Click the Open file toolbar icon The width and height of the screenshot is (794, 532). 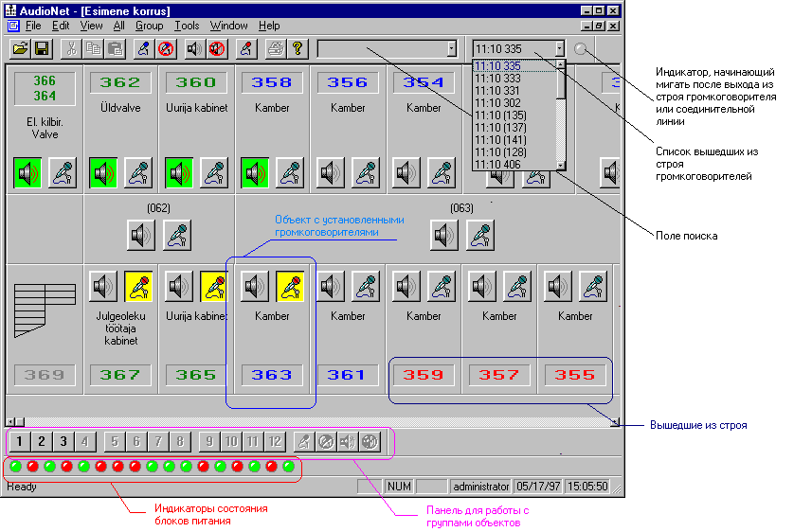(20, 49)
